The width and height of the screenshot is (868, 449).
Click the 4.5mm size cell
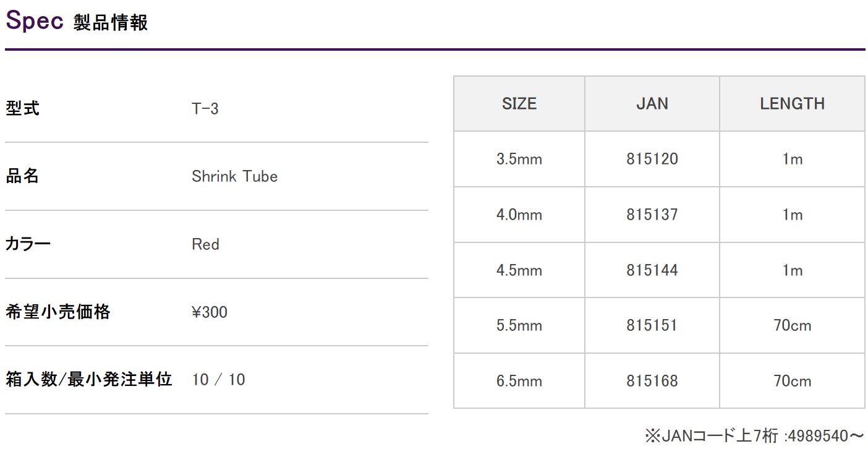click(x=519, y=270)
